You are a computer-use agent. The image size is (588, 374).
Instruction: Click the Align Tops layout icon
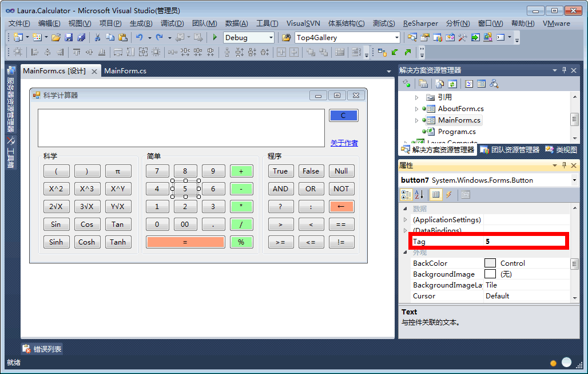click(77, 52)
